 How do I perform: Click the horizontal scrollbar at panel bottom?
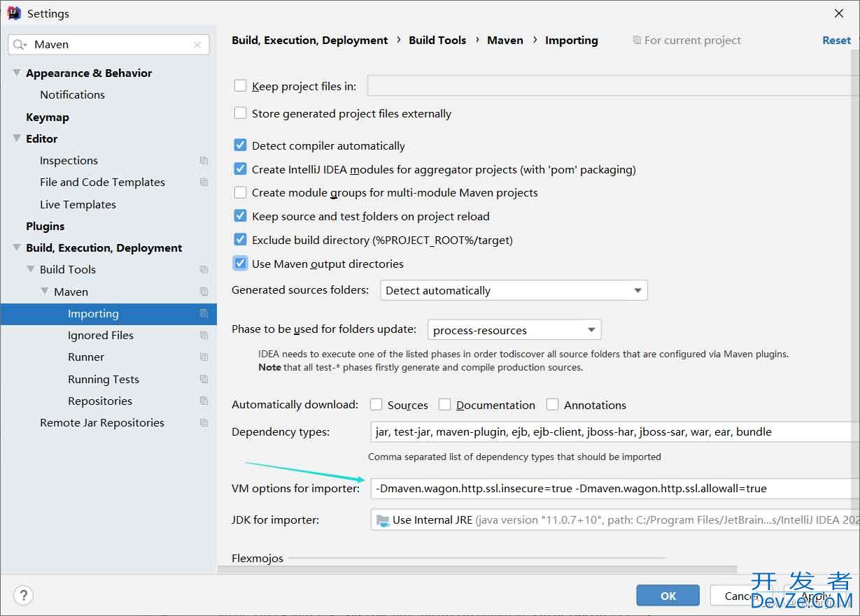coord(477,570)
